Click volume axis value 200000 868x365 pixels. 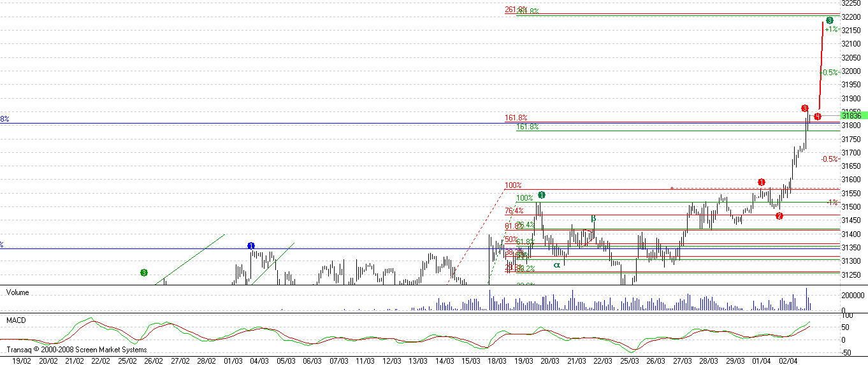tap(854, 297)
